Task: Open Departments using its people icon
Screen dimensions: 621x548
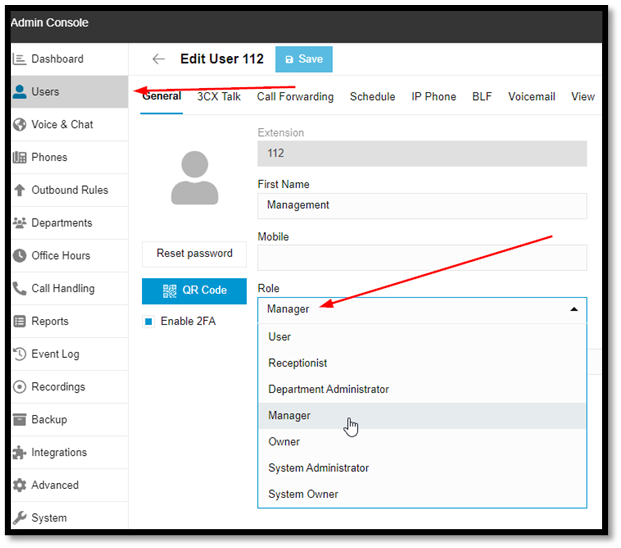Action: 19,223
